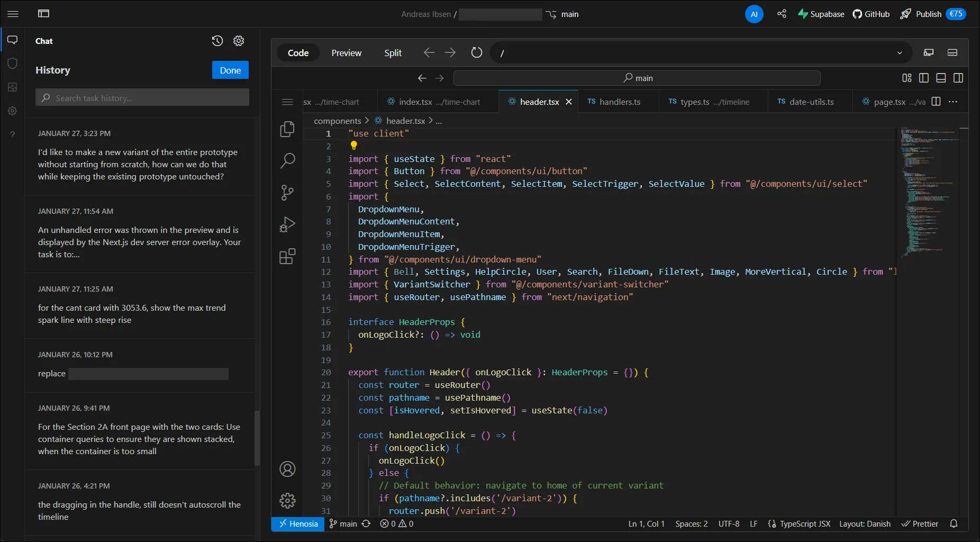The image size is (980, 542).
Task: Open the customize layout icon
Action: [907, 78]
